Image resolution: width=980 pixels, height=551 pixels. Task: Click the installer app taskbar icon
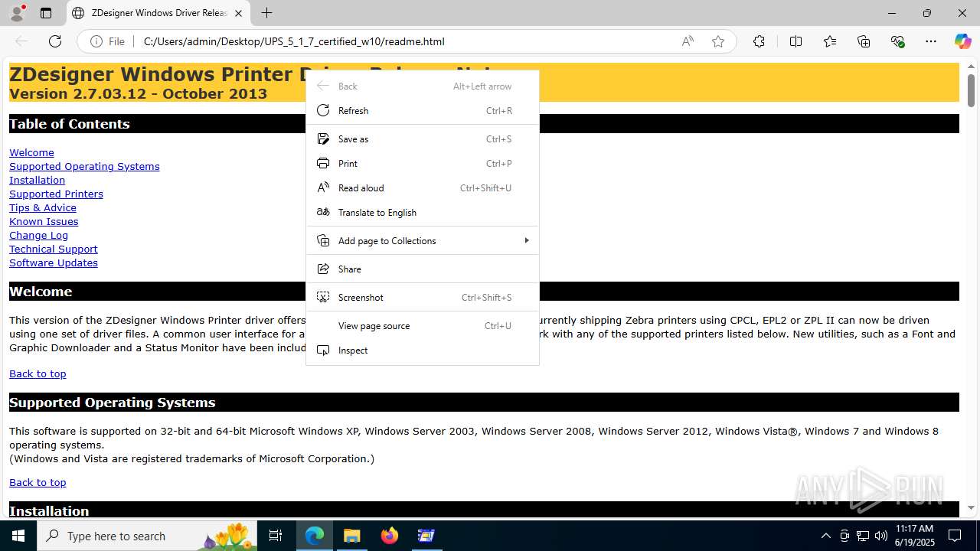(426, 536)
